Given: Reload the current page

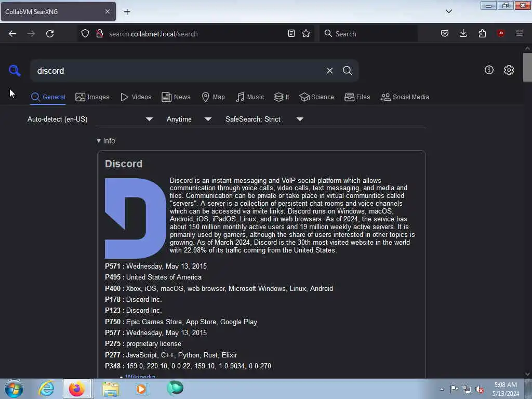Looking at the screenshot, I should tap(50, 34).
